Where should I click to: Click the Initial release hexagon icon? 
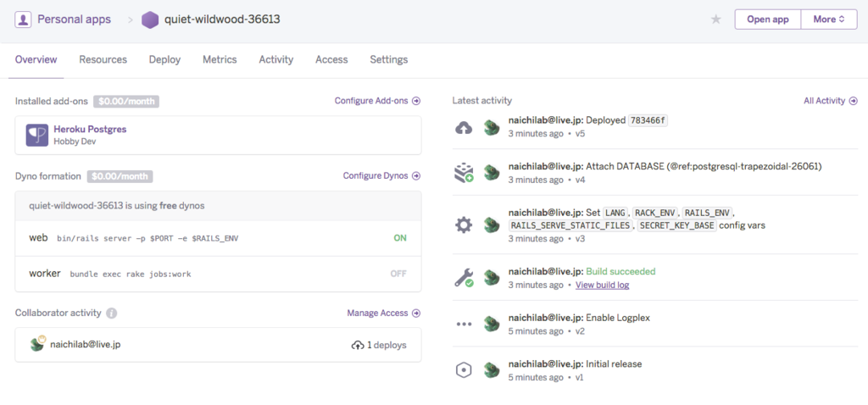(464, 370)
